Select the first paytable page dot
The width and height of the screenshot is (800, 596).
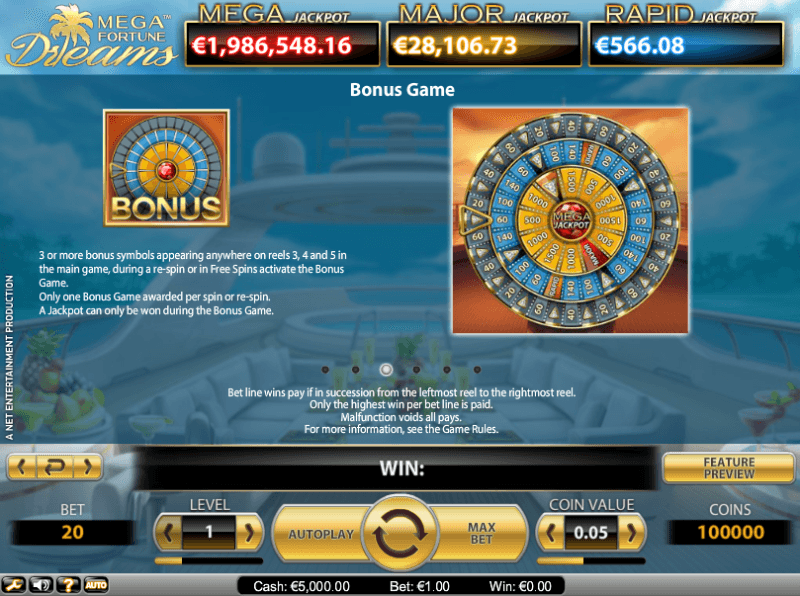click(x=326, y=369)
